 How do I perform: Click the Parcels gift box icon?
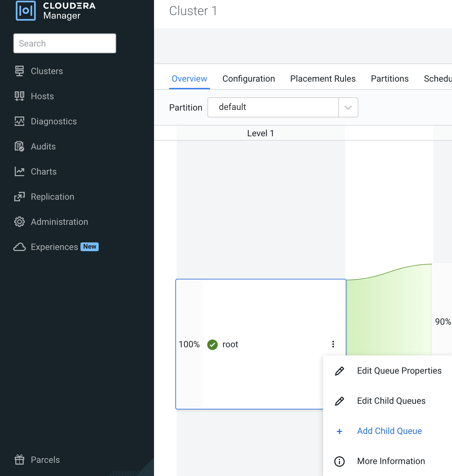[19, 460]
